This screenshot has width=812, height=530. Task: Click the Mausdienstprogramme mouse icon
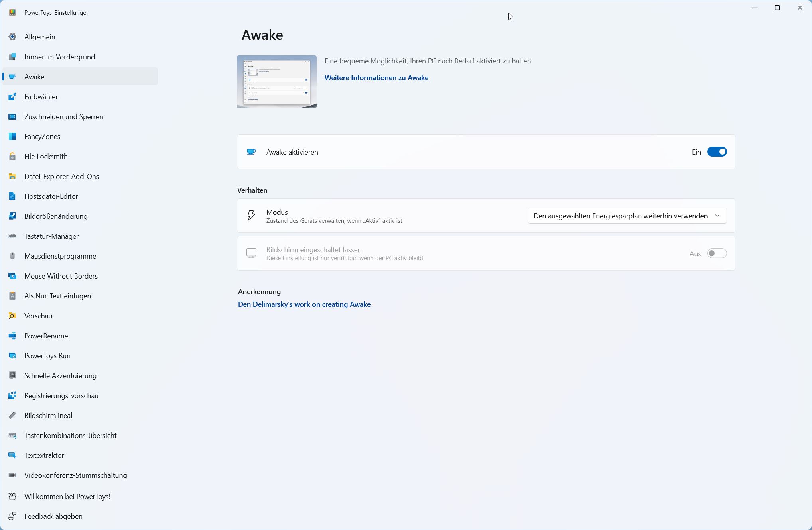[12, 256]
